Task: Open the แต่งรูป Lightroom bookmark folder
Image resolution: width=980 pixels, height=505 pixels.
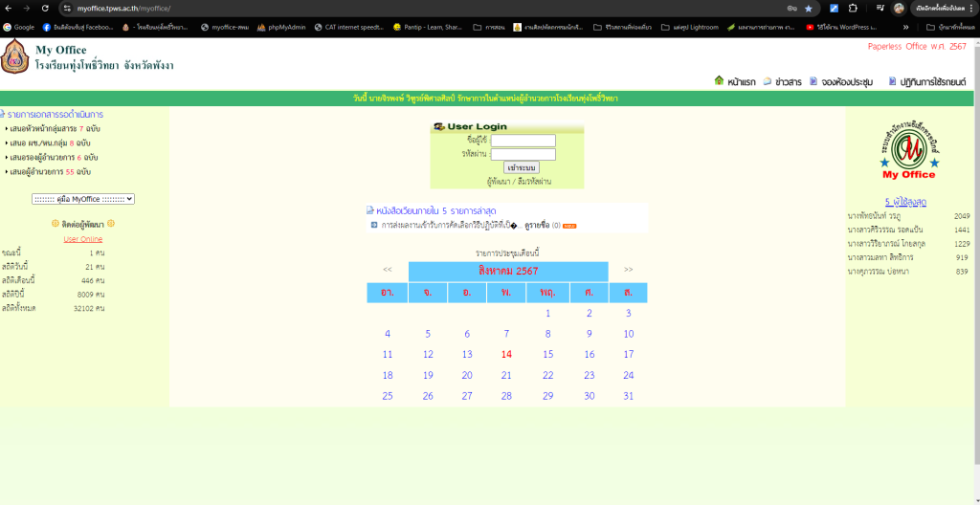Action: (690, 27)
